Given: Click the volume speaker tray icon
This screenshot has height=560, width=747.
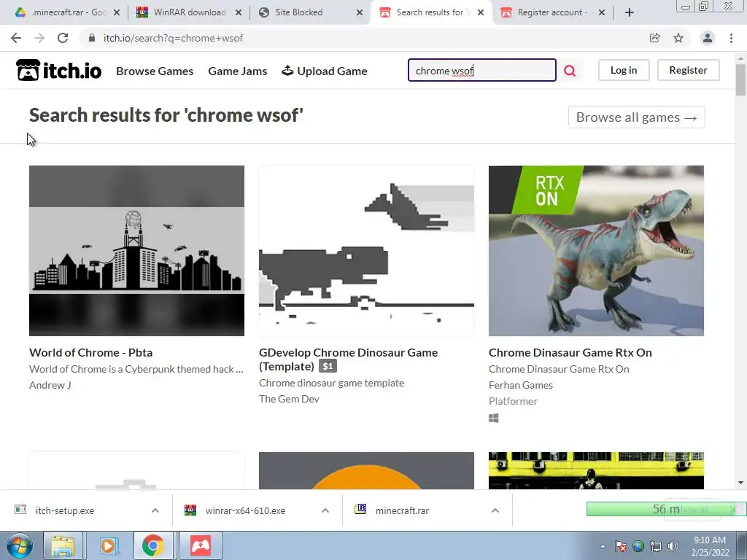Looking at the screenshot, I should point(673,546).
